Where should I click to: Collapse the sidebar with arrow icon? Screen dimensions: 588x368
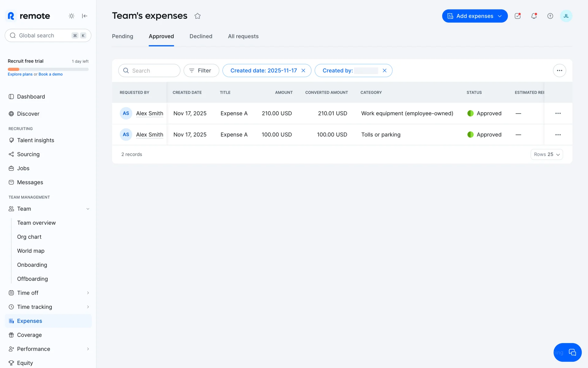pos(85,16)
